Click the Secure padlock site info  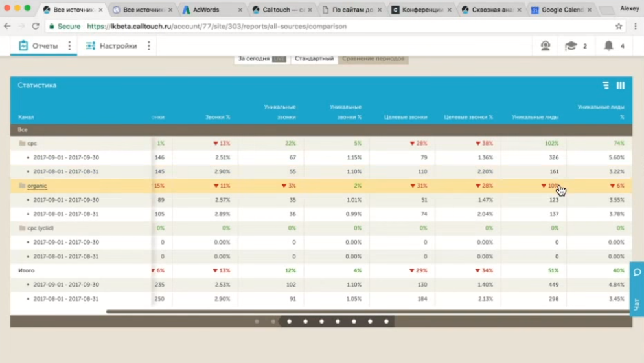point(65,27)
